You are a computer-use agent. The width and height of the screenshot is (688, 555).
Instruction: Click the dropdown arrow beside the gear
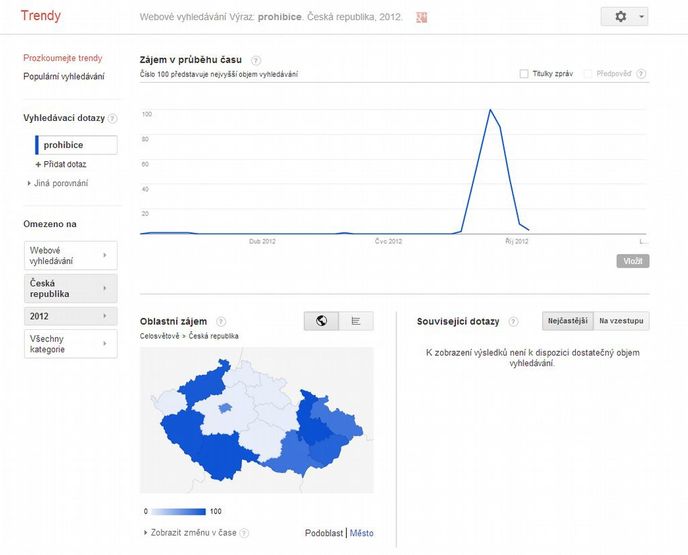641,17
